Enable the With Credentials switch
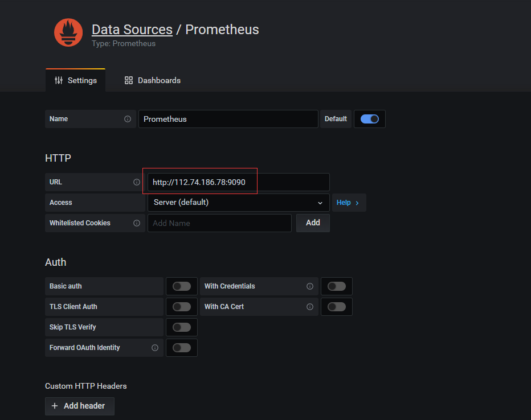The image size is (531, 420). pos(337,286)
